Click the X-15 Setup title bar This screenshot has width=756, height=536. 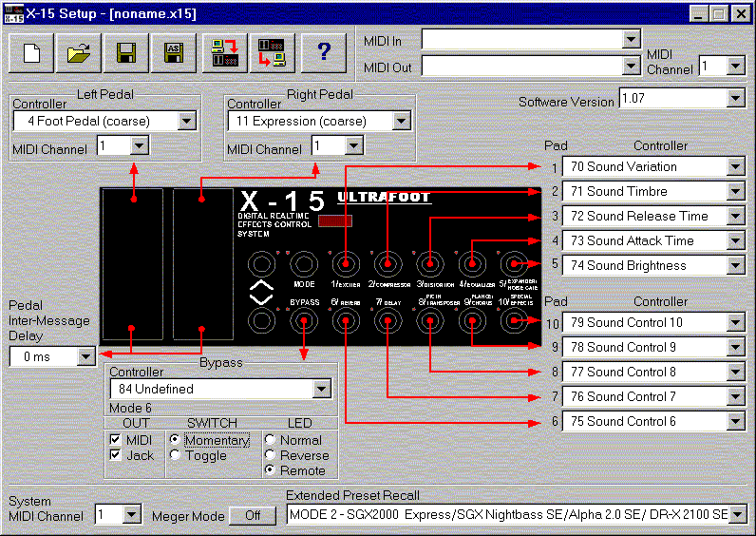point(378,13)
